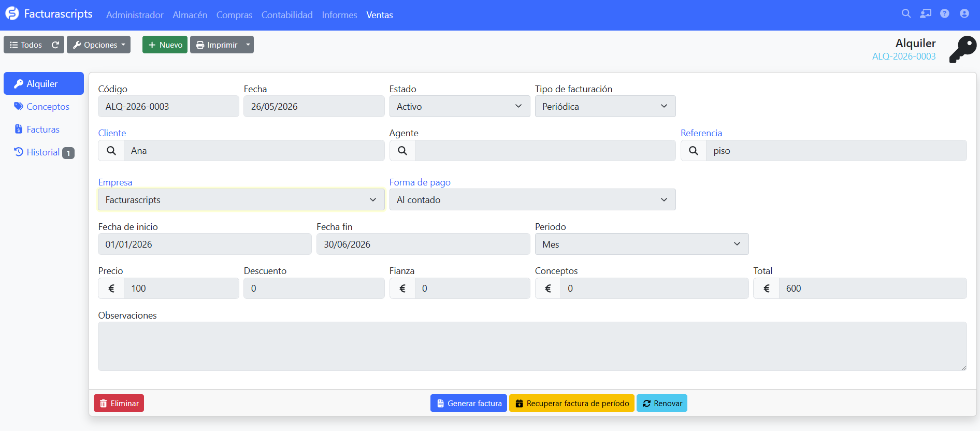Click the Renovar button
This screenshot has height=431, width=980.
[x=662, y=403]
